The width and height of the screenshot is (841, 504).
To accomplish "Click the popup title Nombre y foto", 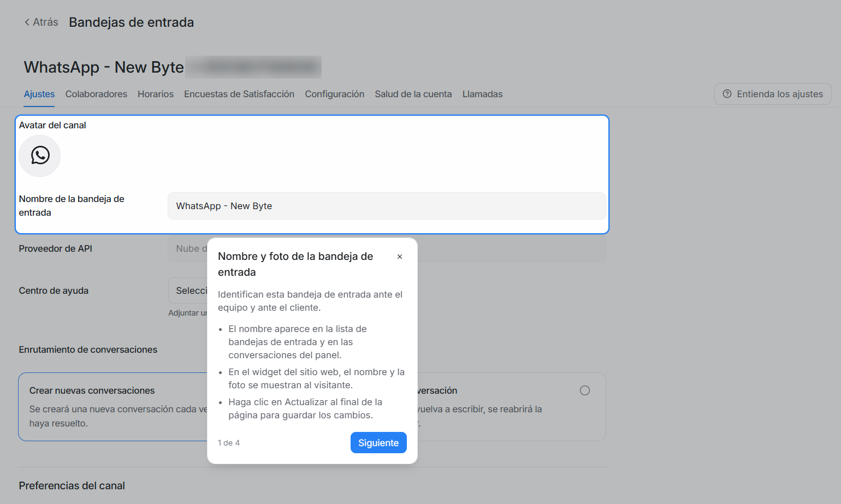I will tap(295, 264).
